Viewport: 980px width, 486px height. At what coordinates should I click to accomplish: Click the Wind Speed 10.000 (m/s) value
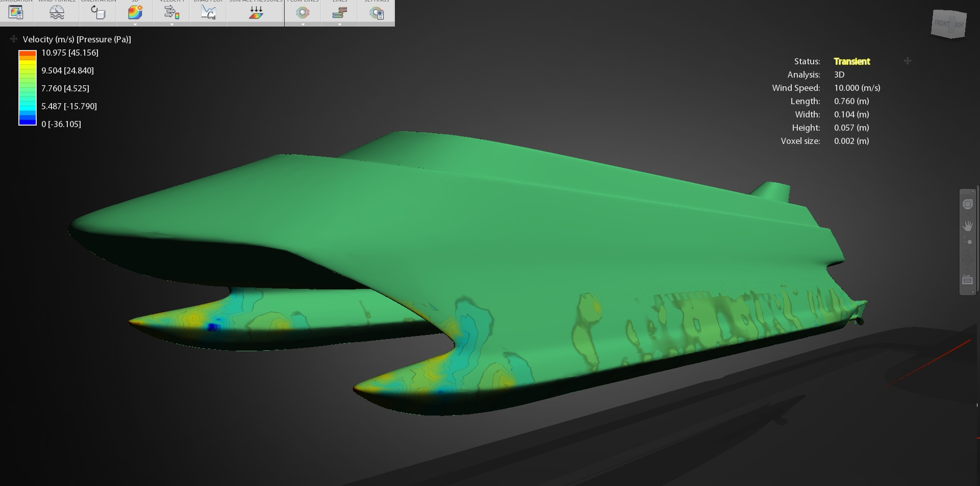pos(857,88)
